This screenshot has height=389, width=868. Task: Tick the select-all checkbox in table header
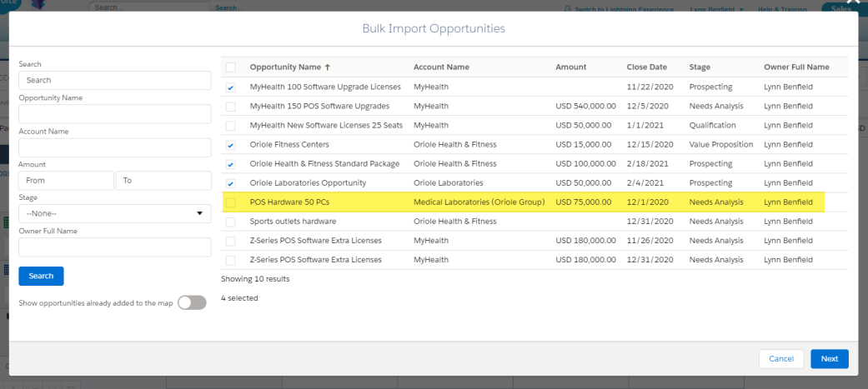[230, 67]
